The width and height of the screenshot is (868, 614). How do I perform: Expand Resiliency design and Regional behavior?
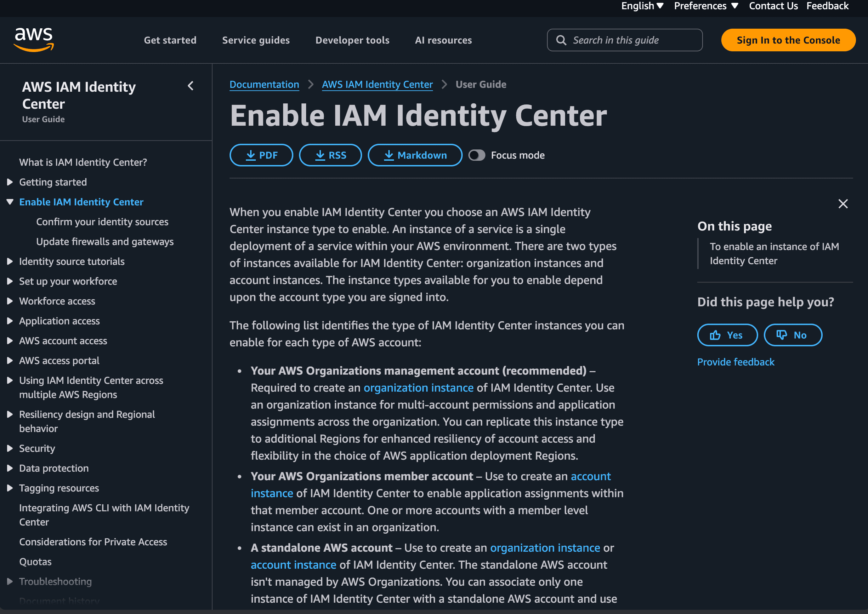click(x=10, y=414)
